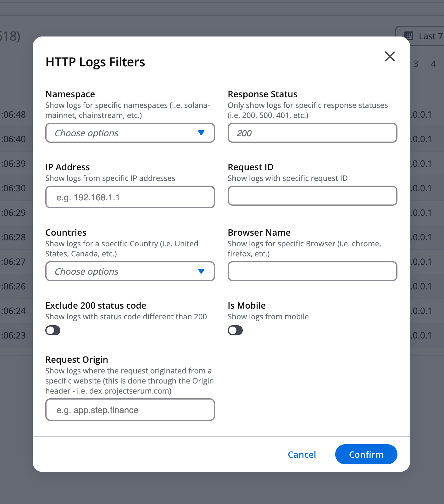The width and height of the screenshot is (444, 504).
Task: Click the calendar icon near Last 7
Action: (x=408, y=36)
